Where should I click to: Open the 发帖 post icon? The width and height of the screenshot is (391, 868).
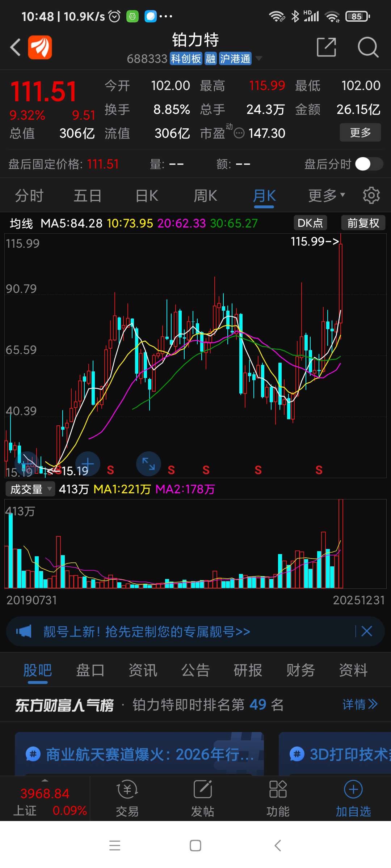point(202,799)
